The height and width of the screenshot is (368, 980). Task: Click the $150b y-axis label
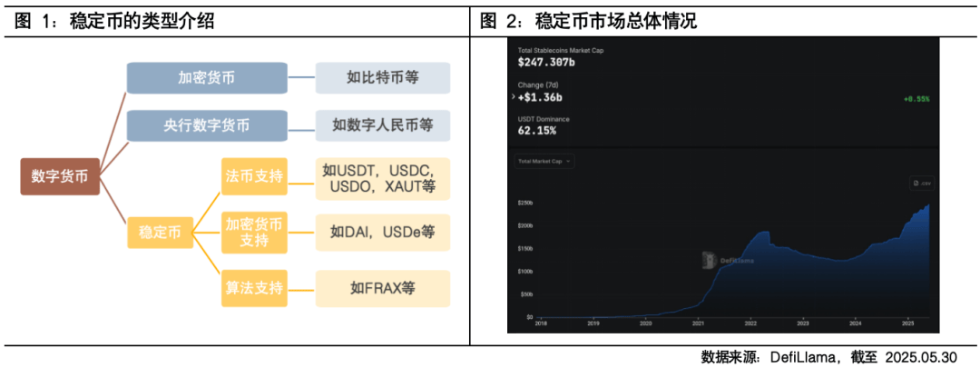(524, 248)
